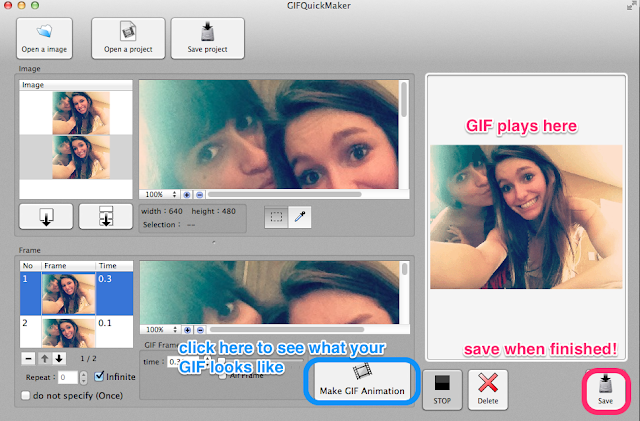
Task: Select the first thumbnail in the Image list
Action: pyautogui.click(x=81, y=113)
